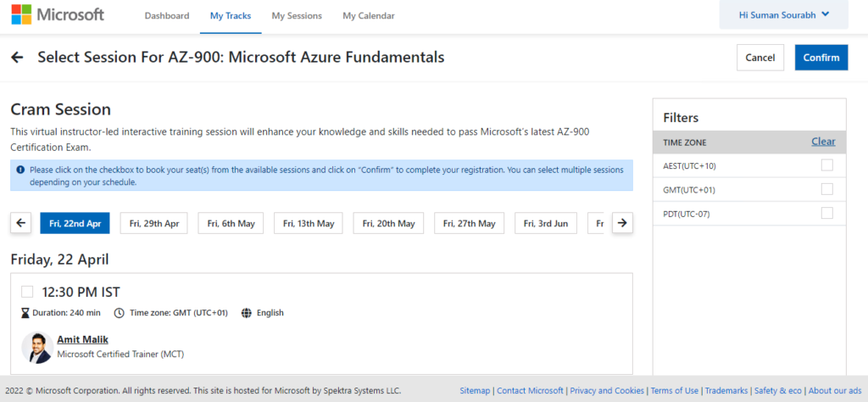Image resolution: width=868 pixels, height=402 pixels.
Task: Select Fri, 29th Apr date
Action: [154, 223]
